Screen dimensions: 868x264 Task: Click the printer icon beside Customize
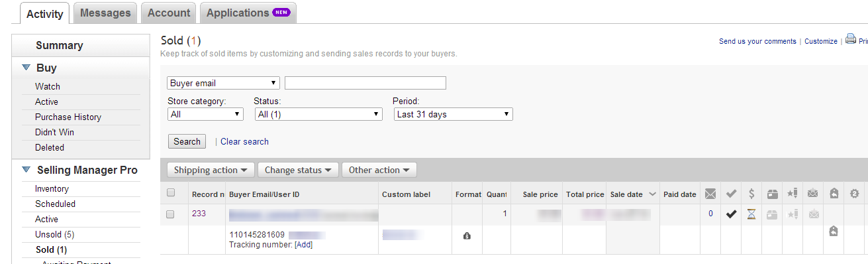(x=851, y=40)
